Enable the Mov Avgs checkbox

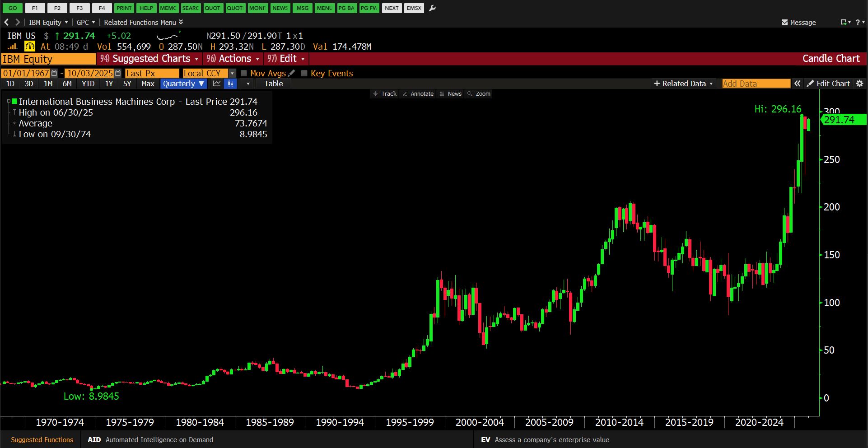244,73
